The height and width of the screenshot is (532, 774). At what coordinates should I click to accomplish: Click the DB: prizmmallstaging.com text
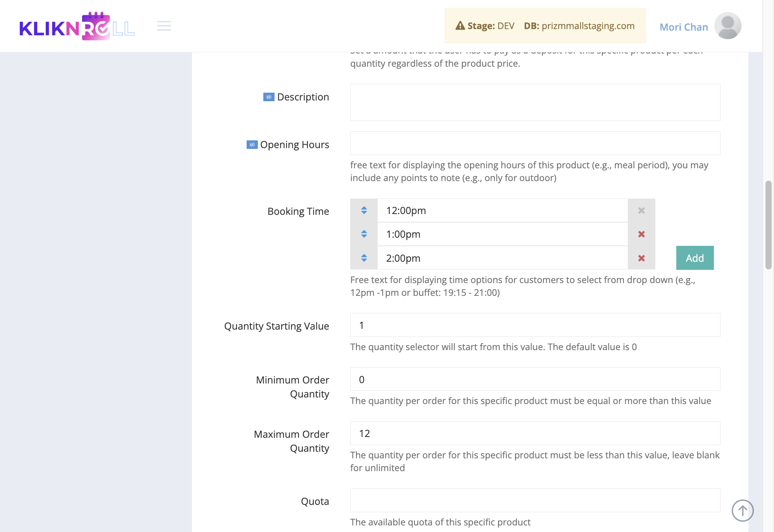[x=579, y=26]
